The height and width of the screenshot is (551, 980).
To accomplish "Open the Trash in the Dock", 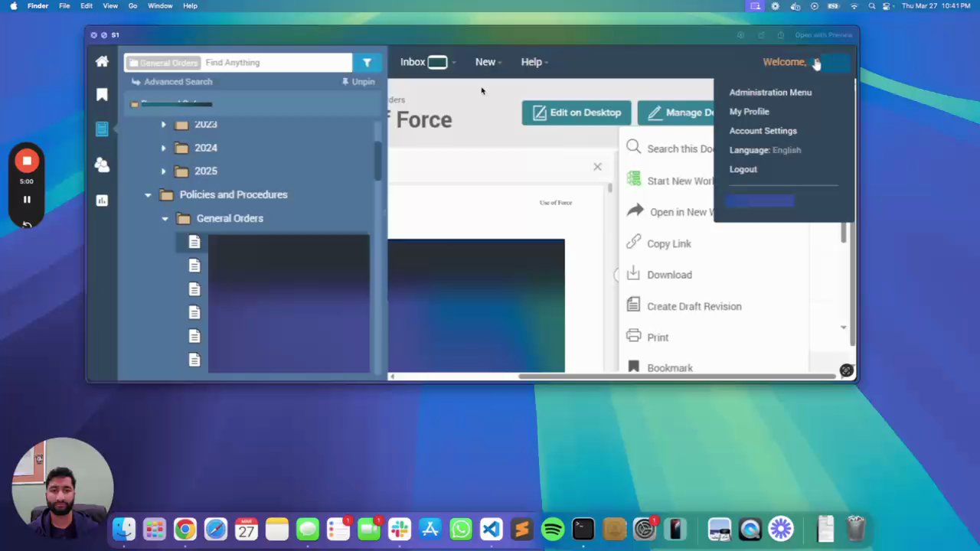I will [x=855, y=529].
